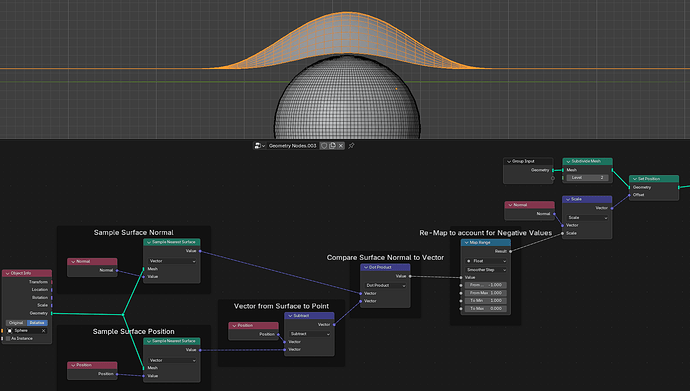Collapse the Normal node in Sample Surface Normal frame
The image size is (690, 391).
(x=73, y=262)
